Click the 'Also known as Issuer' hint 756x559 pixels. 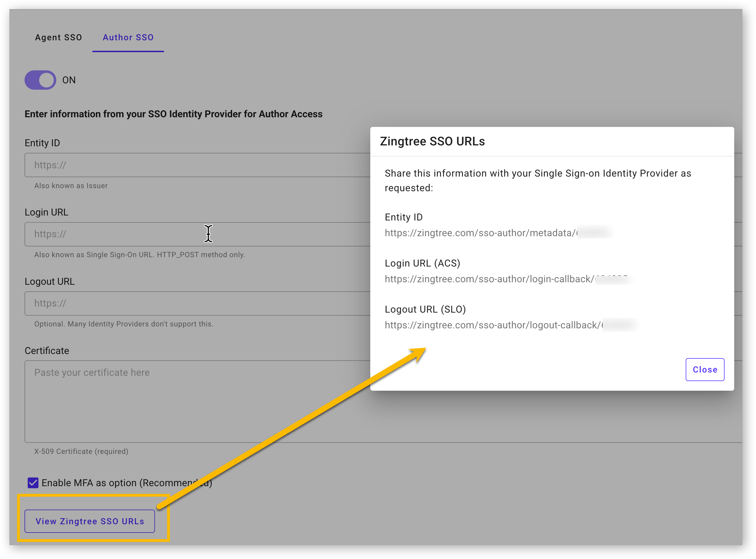[71, 185]
